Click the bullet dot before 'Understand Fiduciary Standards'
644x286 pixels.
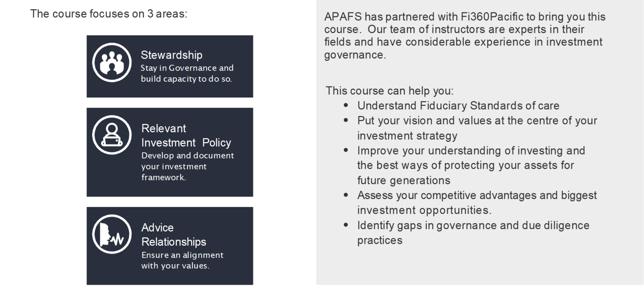tap(346, 106)
